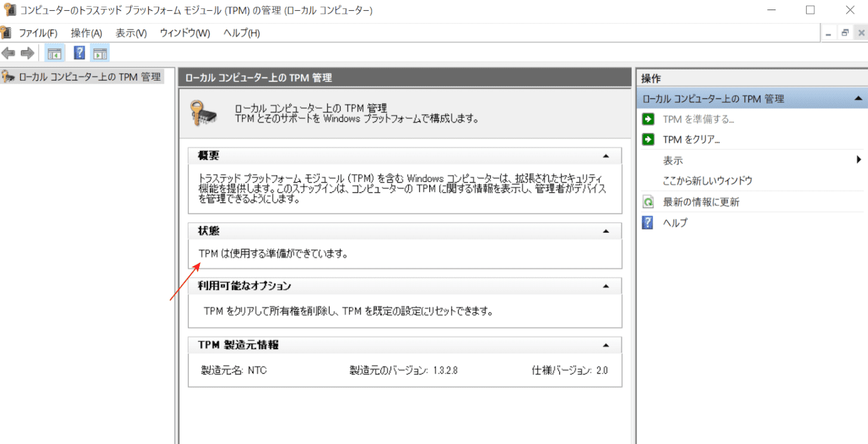This screenshot has height=444, width=868.
Task: Restore the inner MDI child window
Action: coord(845,33)
